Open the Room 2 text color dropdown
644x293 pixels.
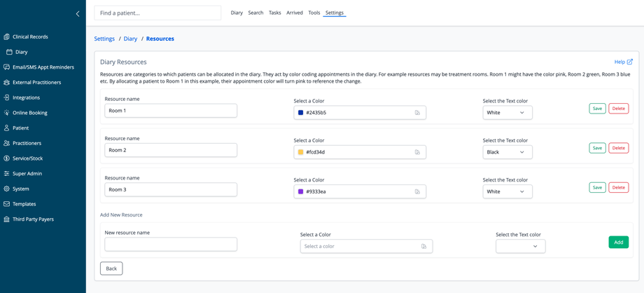[507, 152]
